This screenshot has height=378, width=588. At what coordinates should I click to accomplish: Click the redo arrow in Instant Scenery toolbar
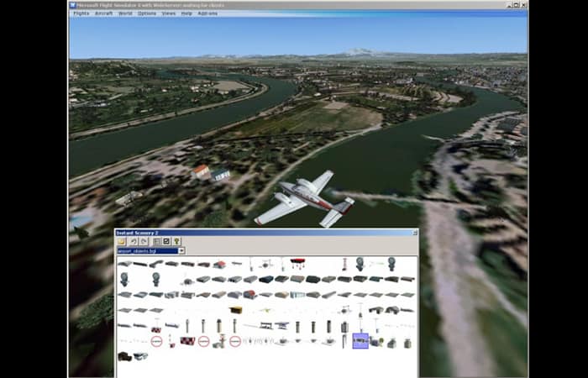[144, 242]
